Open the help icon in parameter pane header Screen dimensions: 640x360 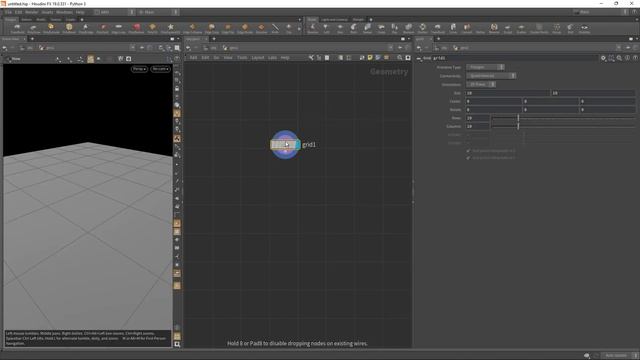[635, 58]
